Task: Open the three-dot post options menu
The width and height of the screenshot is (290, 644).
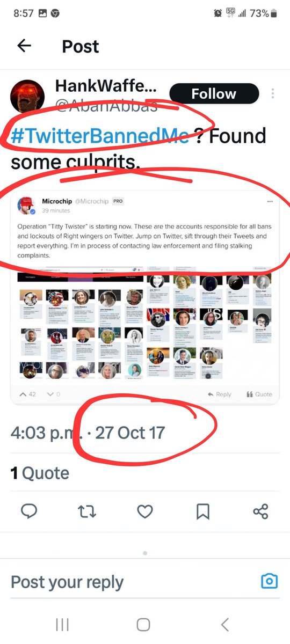Action: pyautogui.click(x=273, y=93)
